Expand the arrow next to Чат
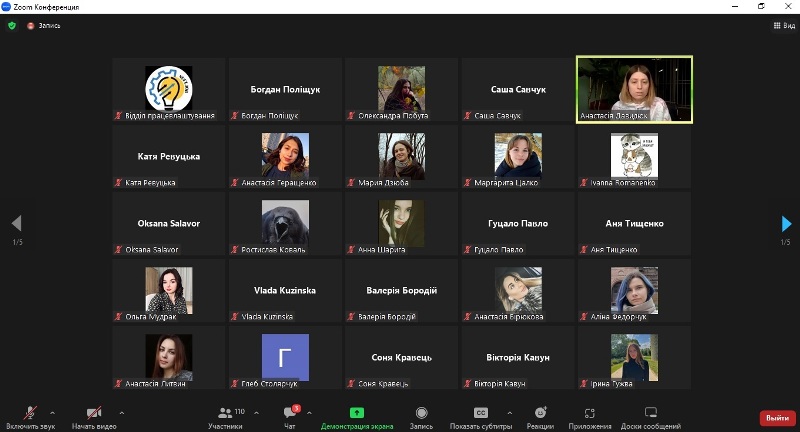Screen dimensions: 800x432 point(308,412)
